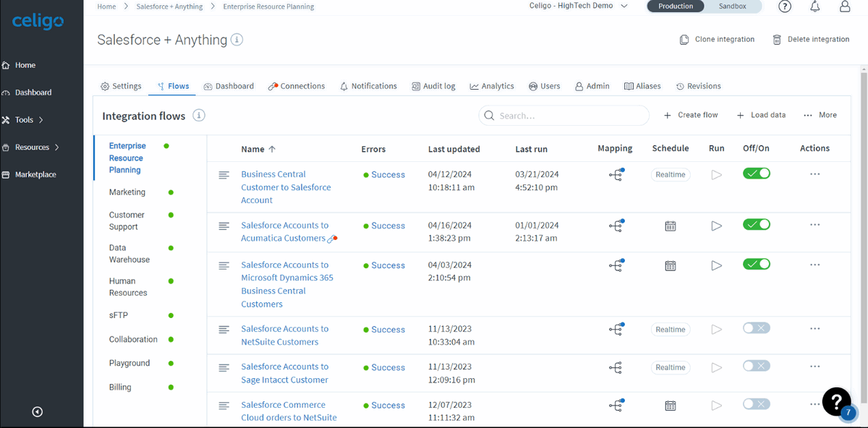Open actions menu for Acumatica Customers flow
Image resolution: width=868 pixels, height=428 pixels.
(815, 225)
